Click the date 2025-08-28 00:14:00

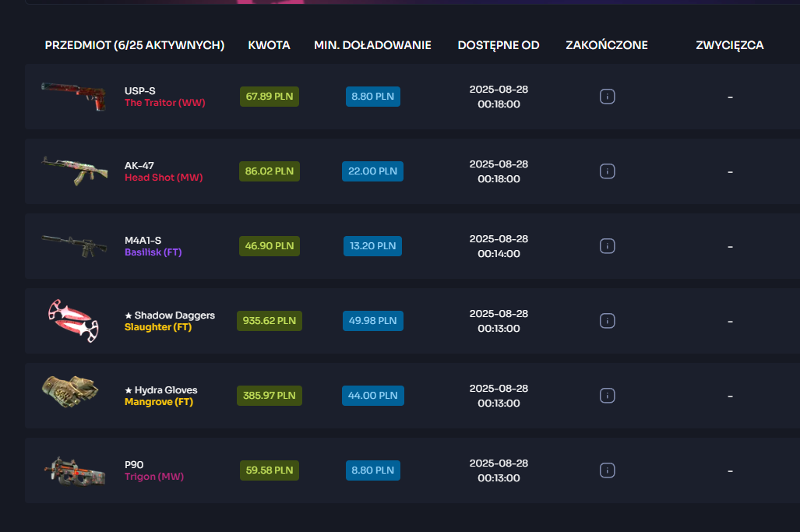click(499, 246)
